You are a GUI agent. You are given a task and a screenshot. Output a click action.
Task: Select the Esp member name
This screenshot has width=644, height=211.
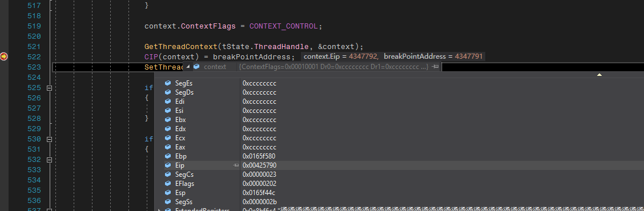pos(180,193)
